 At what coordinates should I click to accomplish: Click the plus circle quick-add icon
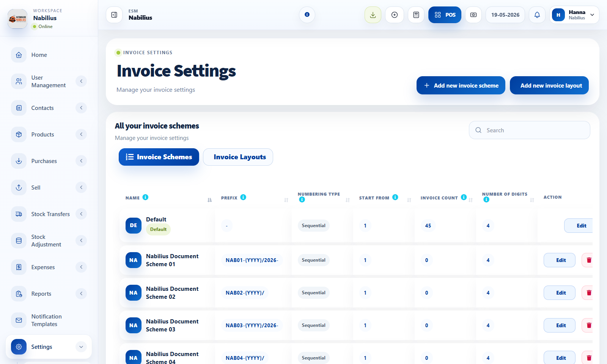395,15
